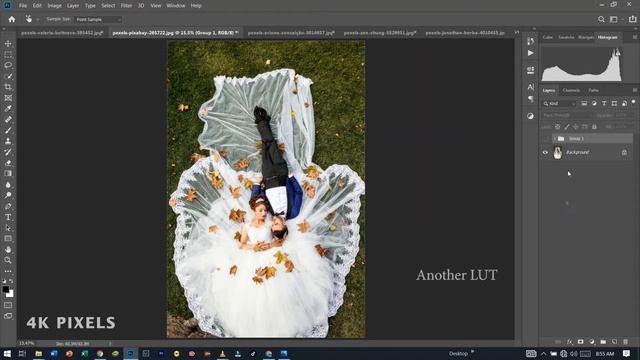Create new fill or adjustment layer
Screen dimensions: 640x360
592,342
